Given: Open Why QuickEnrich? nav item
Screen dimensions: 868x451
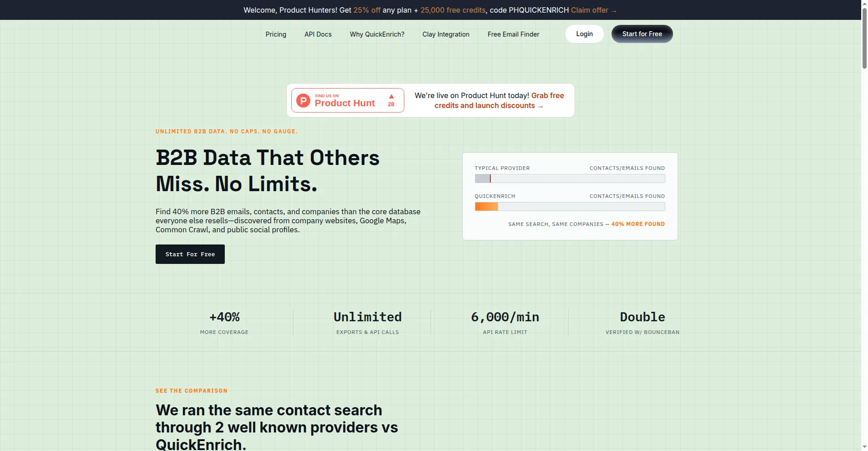Looking at the screenshot, I should [x=377, y=34].
